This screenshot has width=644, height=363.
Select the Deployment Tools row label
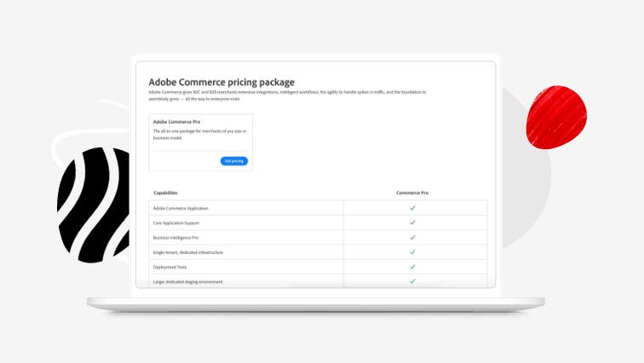pyautogui.click(x=170, y=267)
